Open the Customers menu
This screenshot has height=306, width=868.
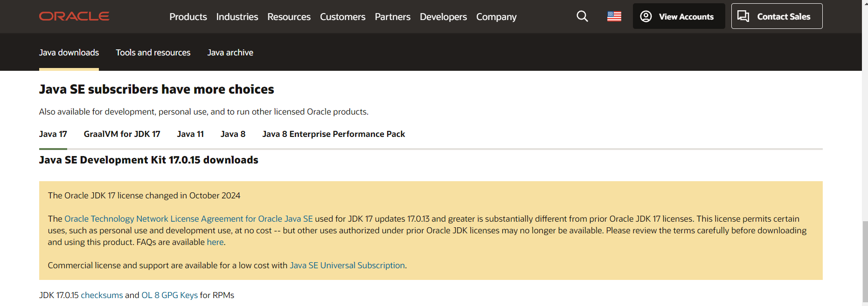click(342, 17)
